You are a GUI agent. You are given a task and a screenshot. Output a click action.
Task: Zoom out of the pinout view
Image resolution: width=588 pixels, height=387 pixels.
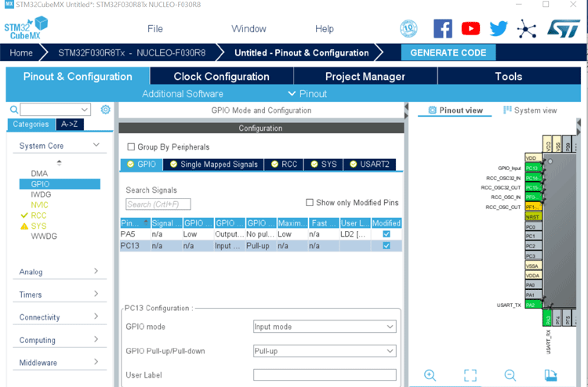(x=510, y=375)
